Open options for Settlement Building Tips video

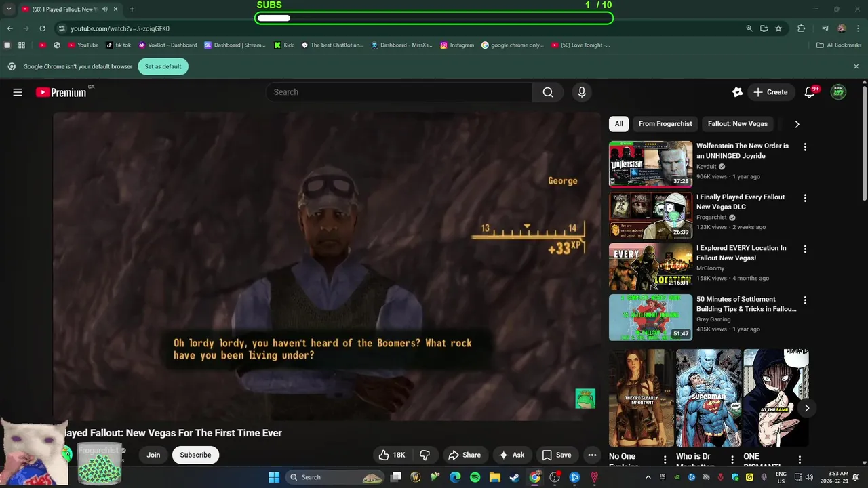point(805,300)
